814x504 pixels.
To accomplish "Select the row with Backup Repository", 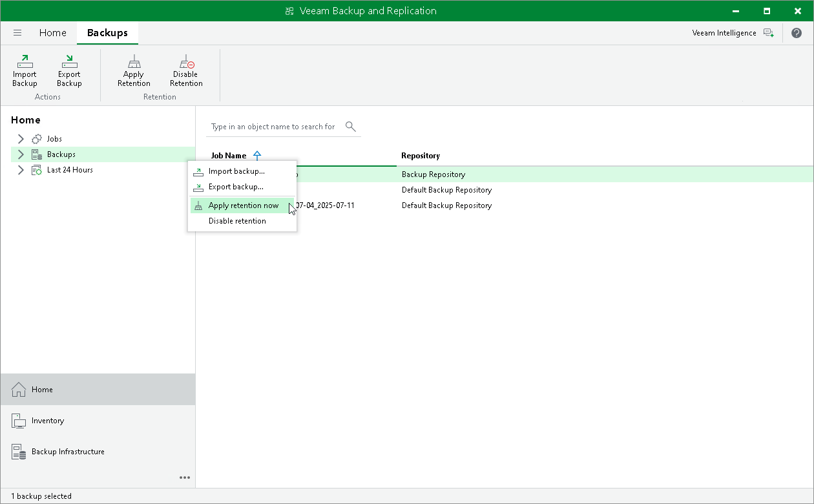I will point(505,174).
